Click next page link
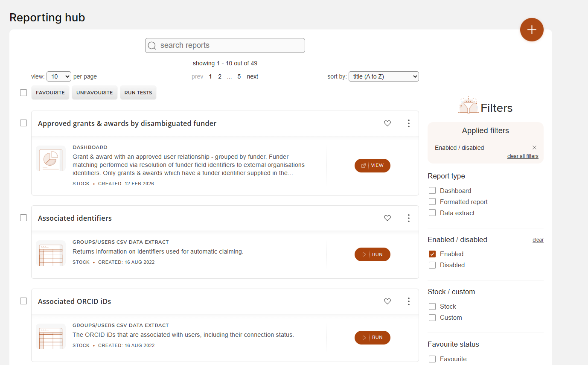The image size is (588, 365). click(x=253, y=76)
